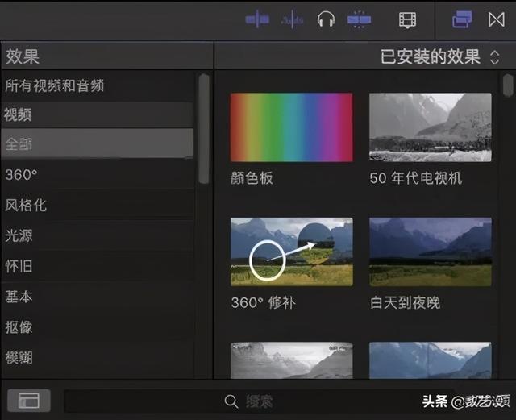This screenshot has height=420, width=516.
Task: Select the 怀旧 category
Action: pyautogui.click(x=98, y=266)
